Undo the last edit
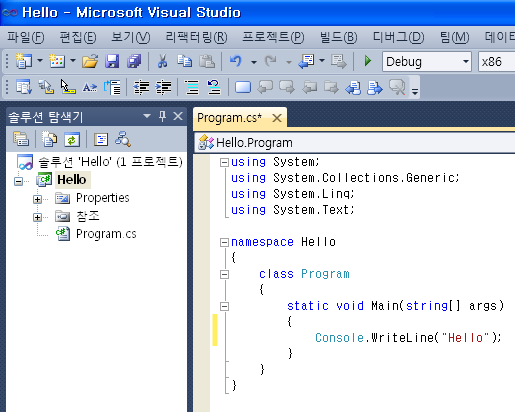 (x=236, y=61)
